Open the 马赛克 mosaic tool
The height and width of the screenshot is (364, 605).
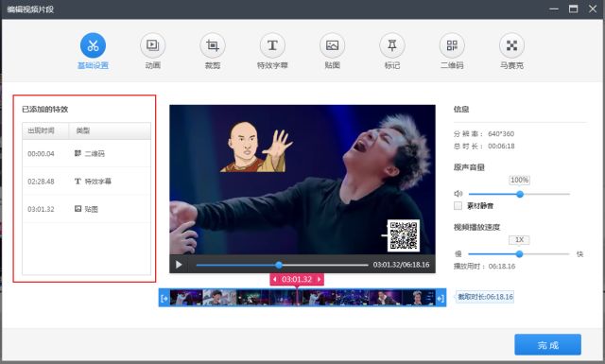point(511,45)
